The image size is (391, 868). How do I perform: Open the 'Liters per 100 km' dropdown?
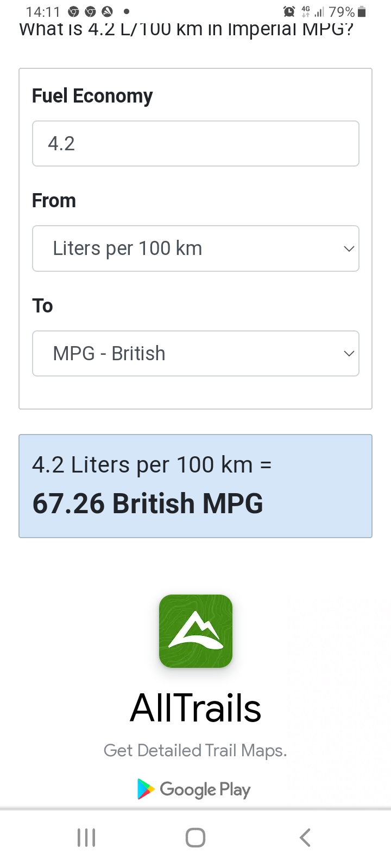point(195,248)
